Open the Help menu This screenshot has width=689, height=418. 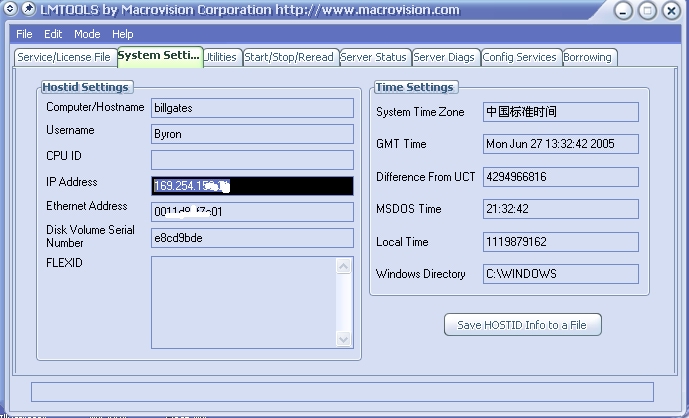click(123, 34)
